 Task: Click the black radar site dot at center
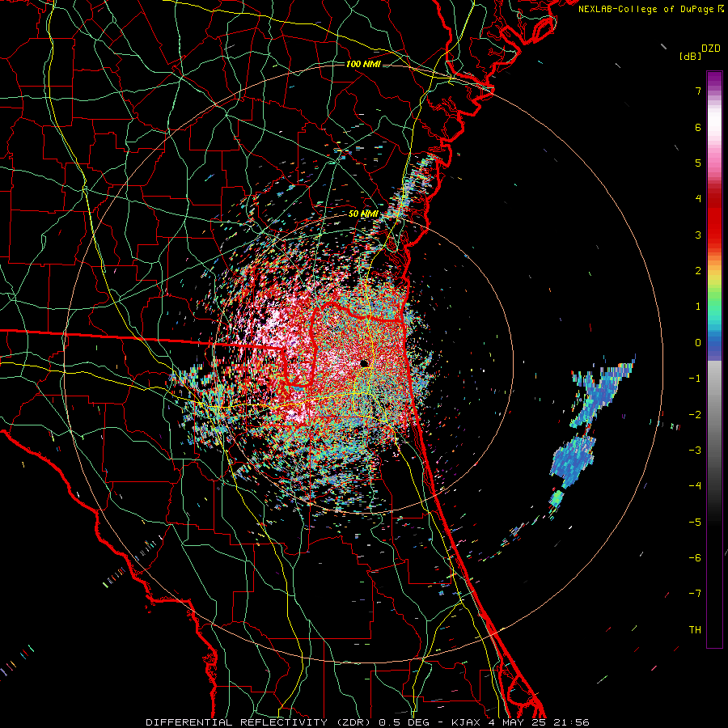(365, 363)
